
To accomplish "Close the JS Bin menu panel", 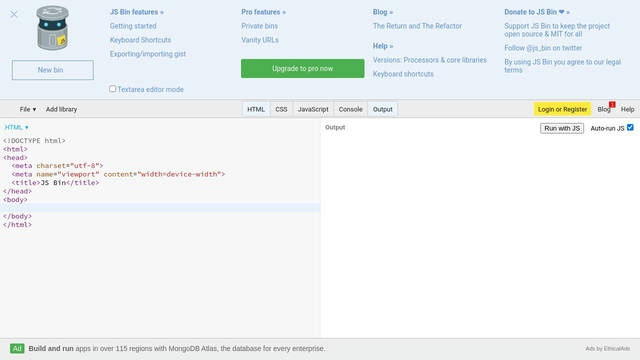I will [x=14, y=15].
